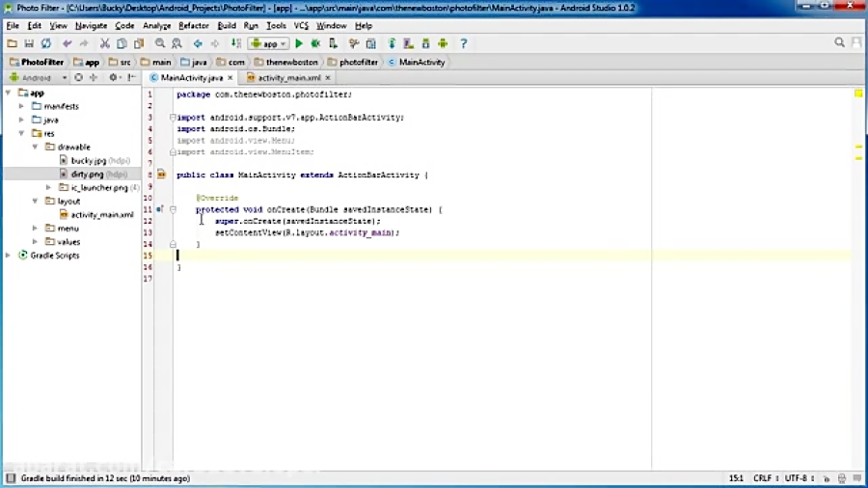This screenshot has height=488, width=868.
Task: Open the app run configuration dropdown
Action: [x=269, y=43]
